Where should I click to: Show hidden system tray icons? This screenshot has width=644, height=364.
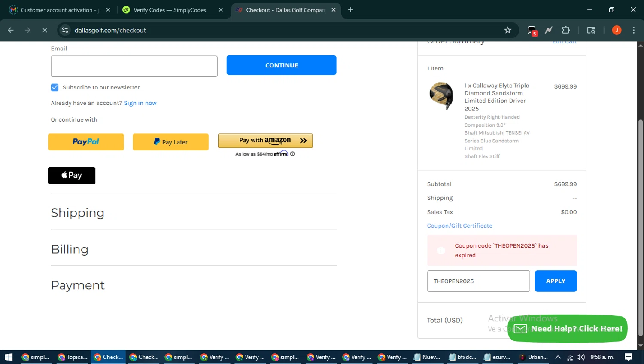tap(558, 357)
